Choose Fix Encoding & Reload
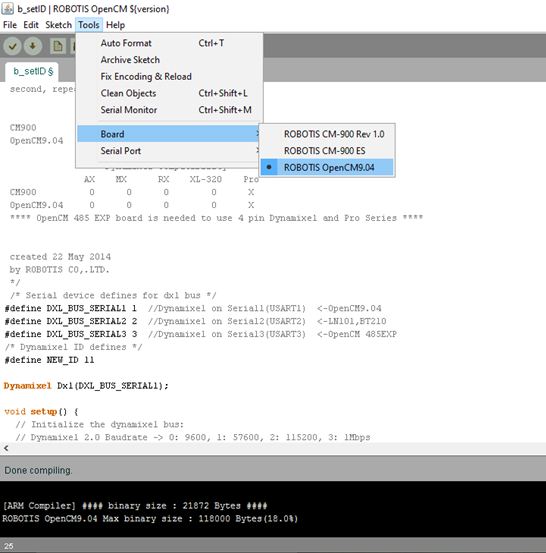Image resolution: width=546 pixels, height=553 pixels. tap(169, 77)
